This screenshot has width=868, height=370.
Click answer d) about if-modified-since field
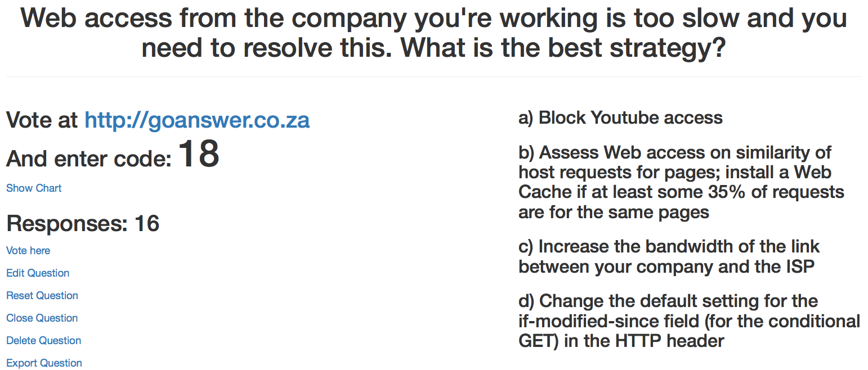click(689, 321)
